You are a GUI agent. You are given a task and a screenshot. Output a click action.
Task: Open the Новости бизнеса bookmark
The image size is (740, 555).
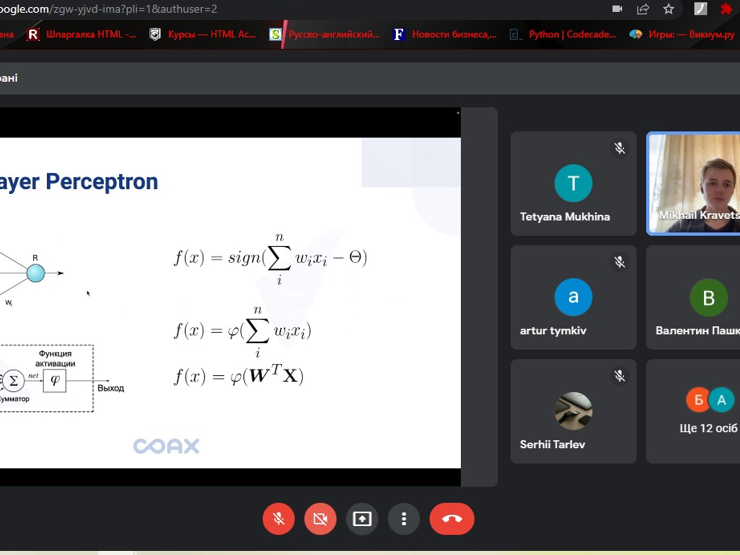445,34
